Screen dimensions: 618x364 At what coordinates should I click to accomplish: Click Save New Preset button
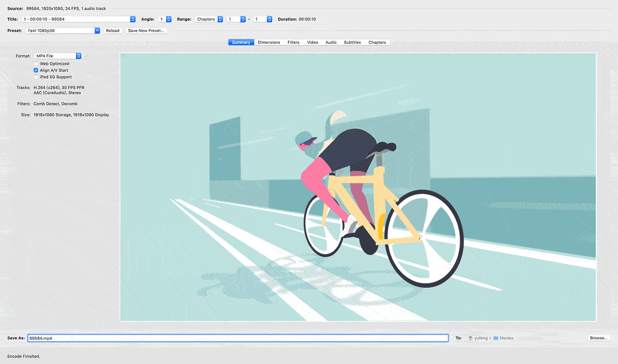point(146,31)
